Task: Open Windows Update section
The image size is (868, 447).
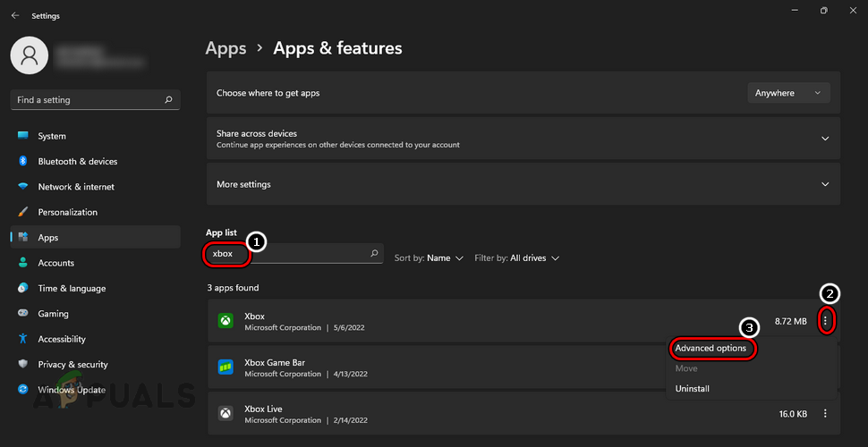Action: click(x=72, y=390)
